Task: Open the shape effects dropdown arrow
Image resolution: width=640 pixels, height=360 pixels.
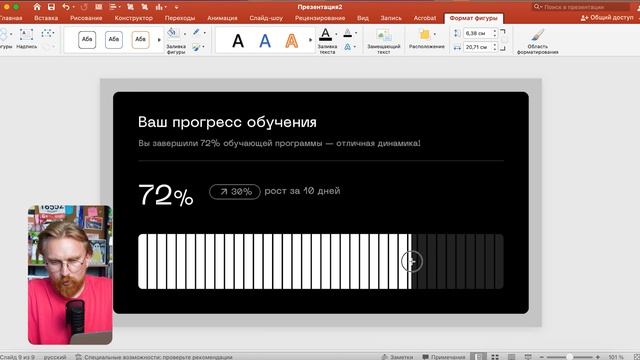Action: (204, 47)
